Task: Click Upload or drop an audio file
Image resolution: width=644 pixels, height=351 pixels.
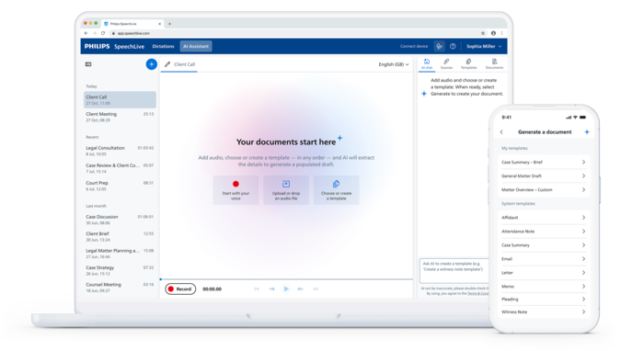Action: 286,190
